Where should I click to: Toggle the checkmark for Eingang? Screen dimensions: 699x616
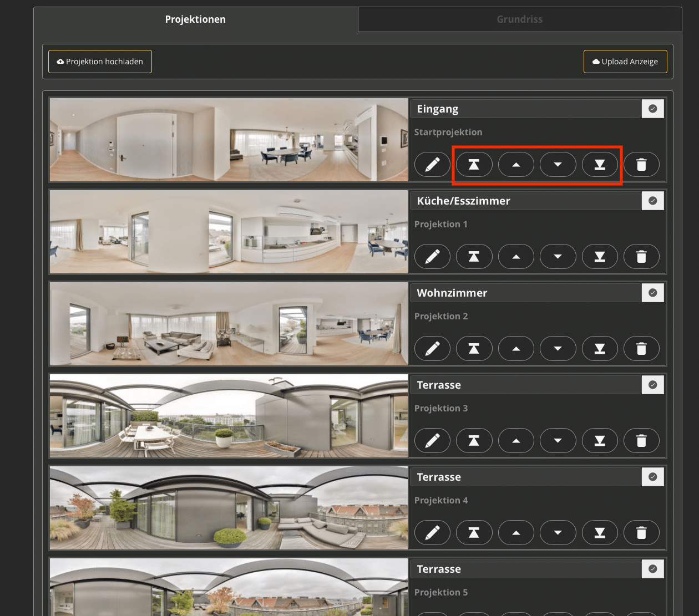coord(652,109)
